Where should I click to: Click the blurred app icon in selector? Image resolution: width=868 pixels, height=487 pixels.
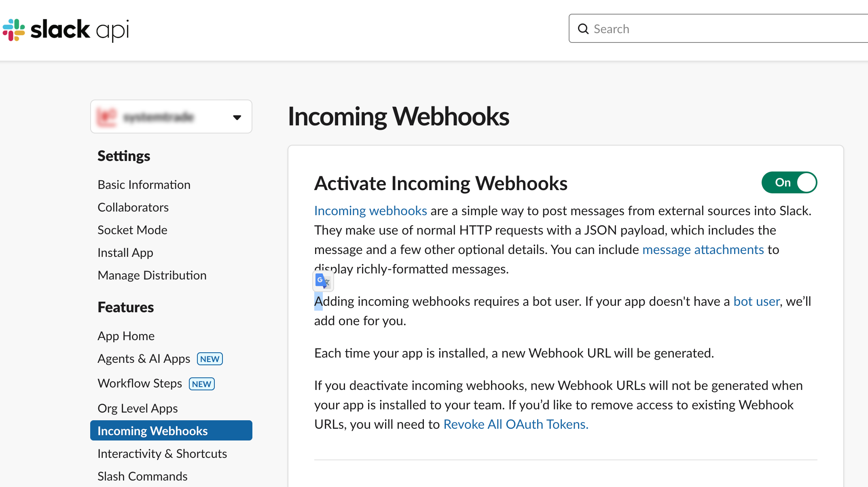[x=107, y=117]
